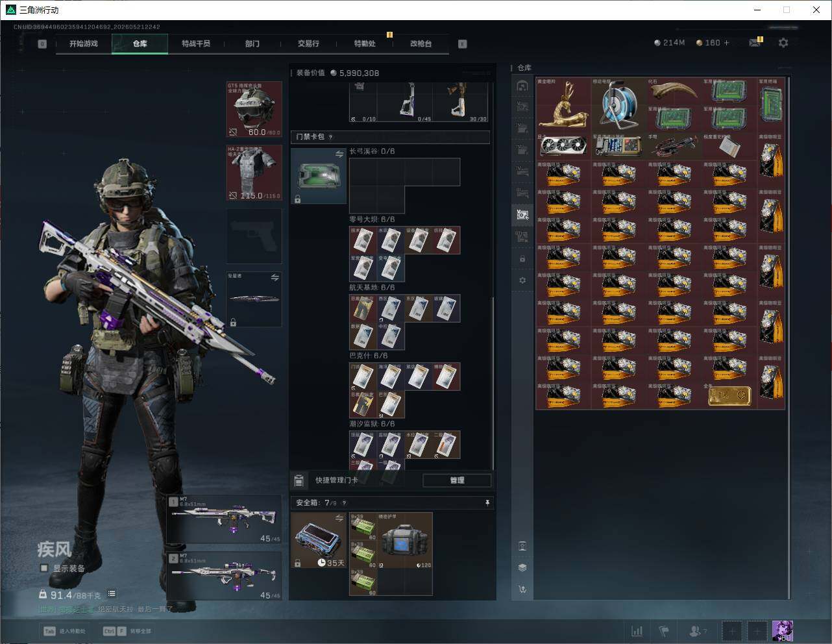Open the 部门 tab
This screenshot has height=644, width=832.
point(252,43)
